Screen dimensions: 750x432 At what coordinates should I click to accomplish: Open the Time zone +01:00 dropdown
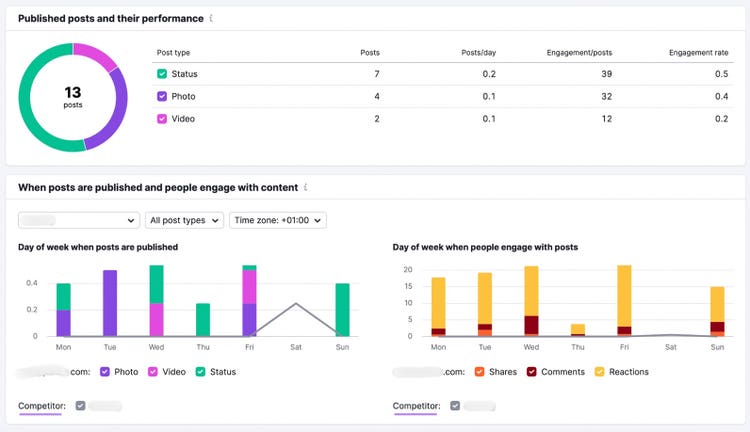(x=277, y=220)
